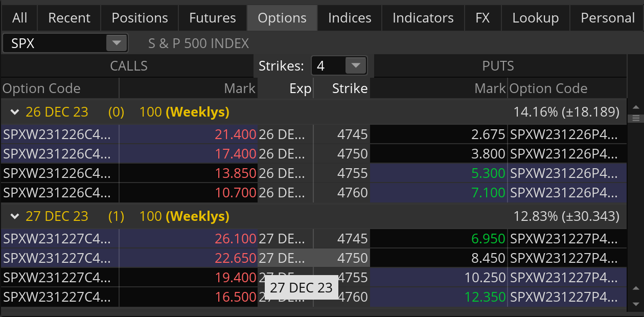Image resolution: width=644 pixels, height=317 pixels.
Task: Open the Recent tab
Action: [x=69, y=18]
